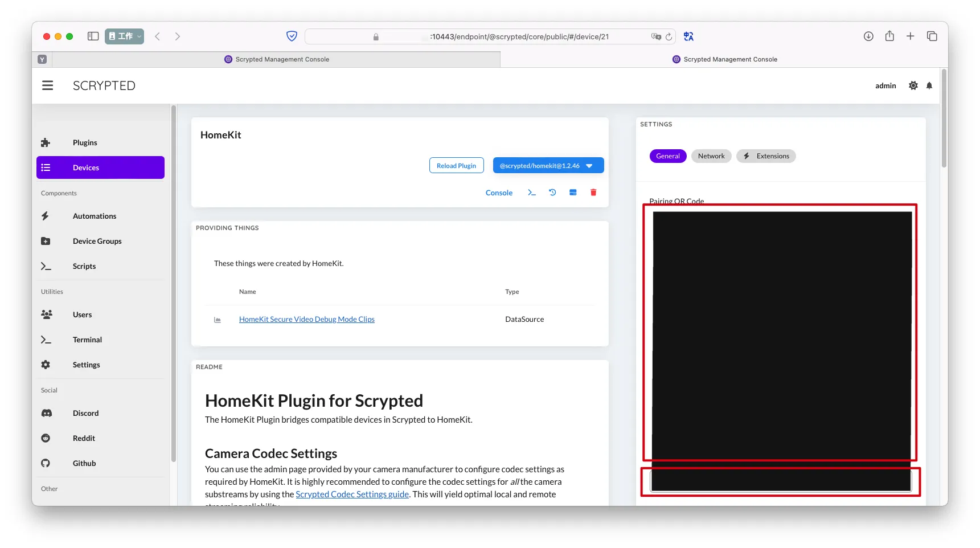Viewport: 980px width, 548px height.
Task: Click the 'Camera Codec Settings' heading
Action: tap(271, 453)
